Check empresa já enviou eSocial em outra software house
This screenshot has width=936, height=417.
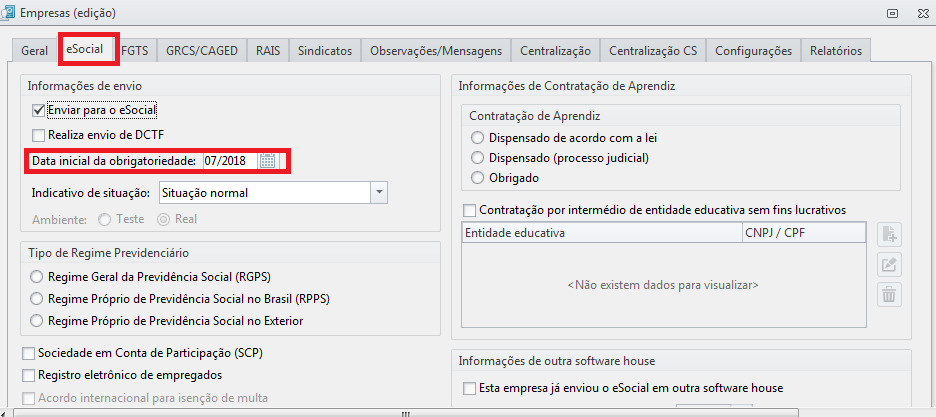point(470,388)
